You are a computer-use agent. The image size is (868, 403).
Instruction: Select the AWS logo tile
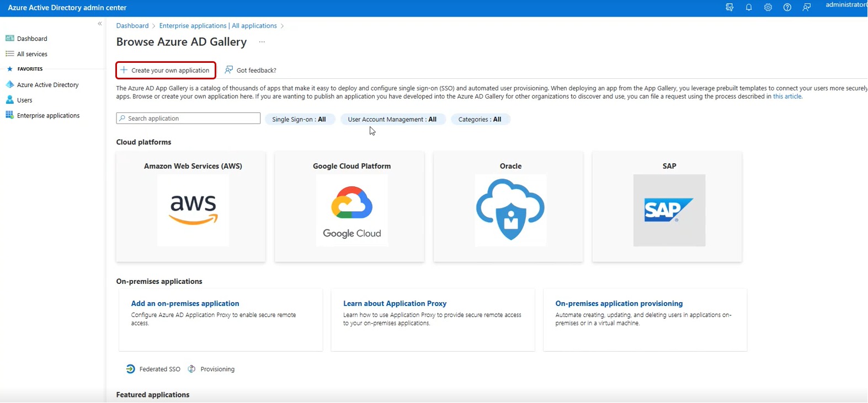193,211
